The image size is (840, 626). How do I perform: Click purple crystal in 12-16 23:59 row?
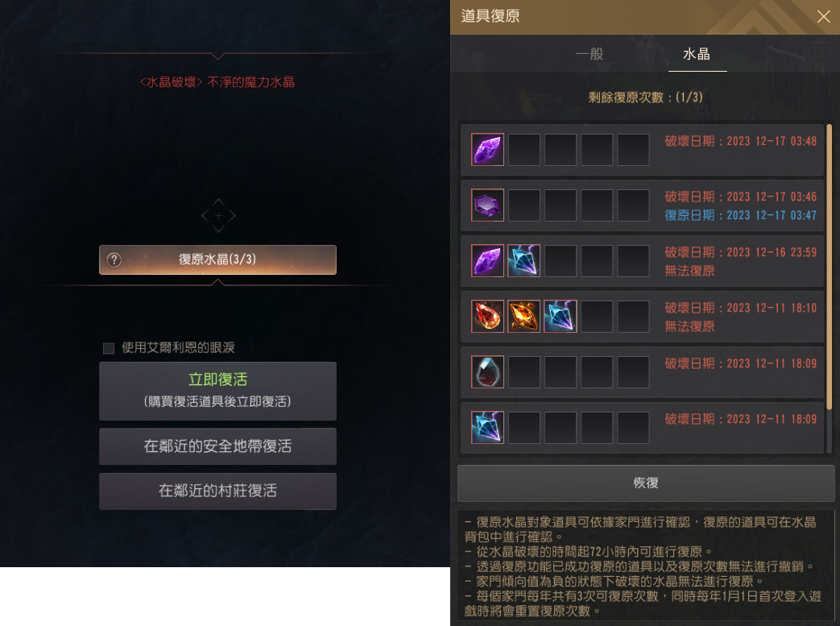click(487, 261)
